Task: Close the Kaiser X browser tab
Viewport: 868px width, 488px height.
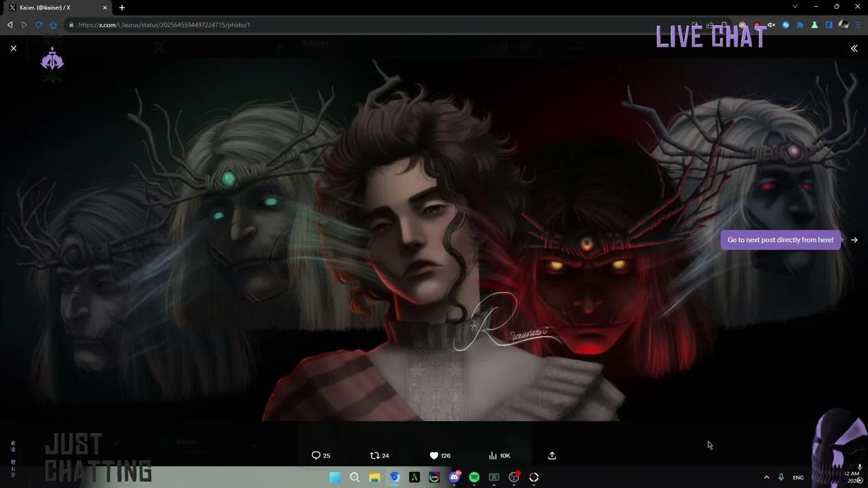Action: click(x=104, y=7)
